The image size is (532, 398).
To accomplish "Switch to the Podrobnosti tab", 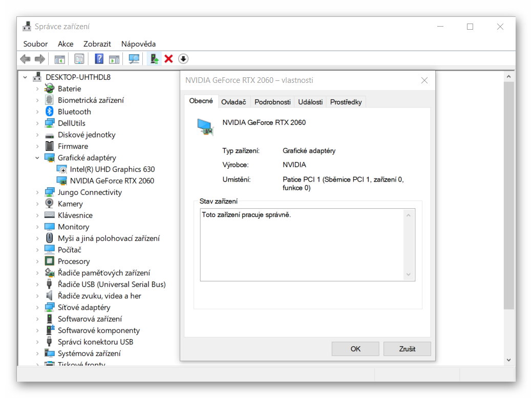I will (272, 102).
